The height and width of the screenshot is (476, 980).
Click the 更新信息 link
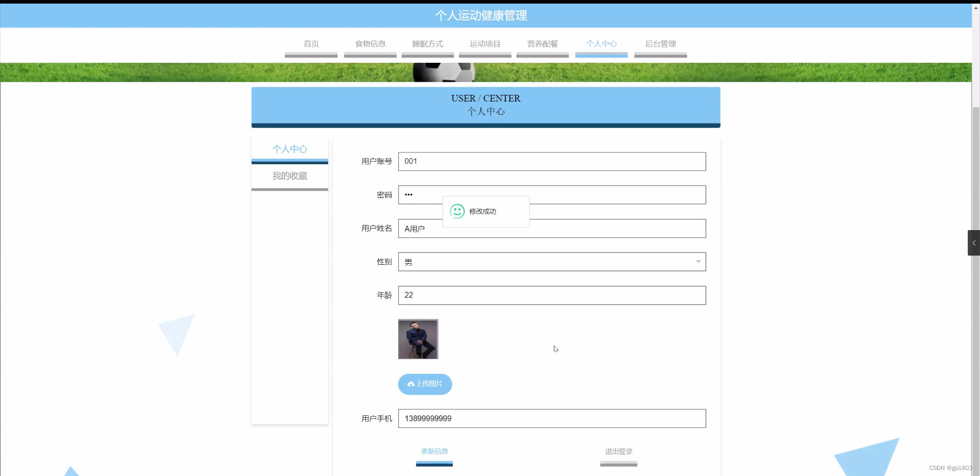(x=434, y=451)
